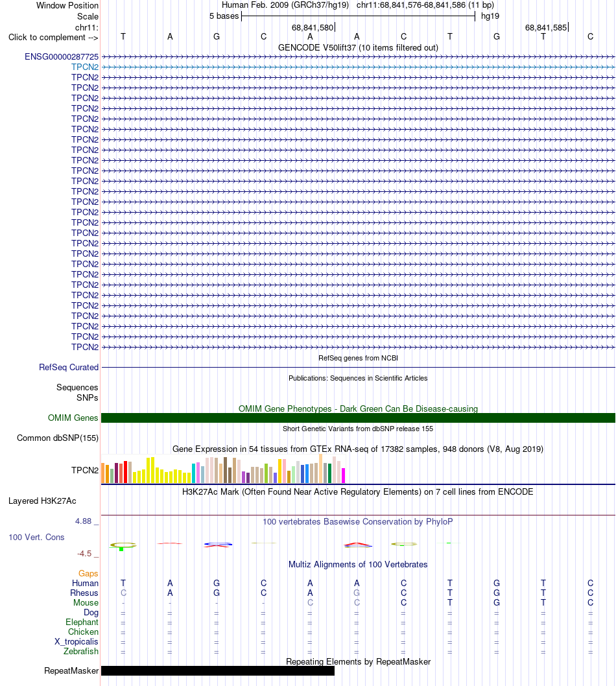Image resolution: width=616 pixels, height=686 pixels.
Task: Click the Layered H3K27Ac track label
Action: click(42, 501)
